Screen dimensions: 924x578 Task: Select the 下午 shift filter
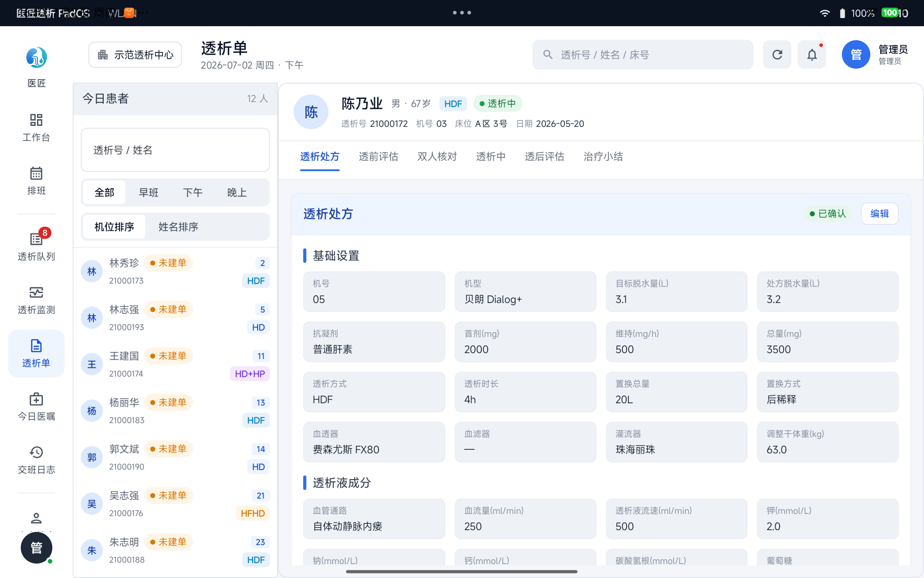193,192
